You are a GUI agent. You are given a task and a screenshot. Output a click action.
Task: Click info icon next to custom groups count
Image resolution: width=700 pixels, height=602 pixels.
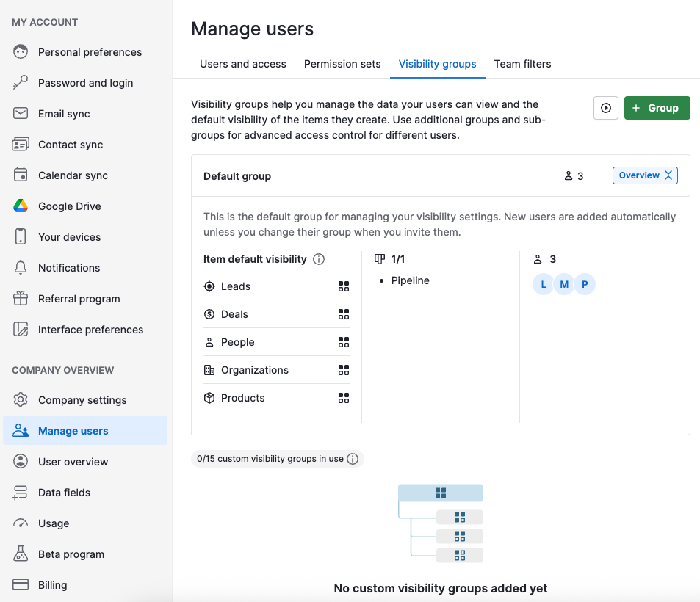coord(353,459)
